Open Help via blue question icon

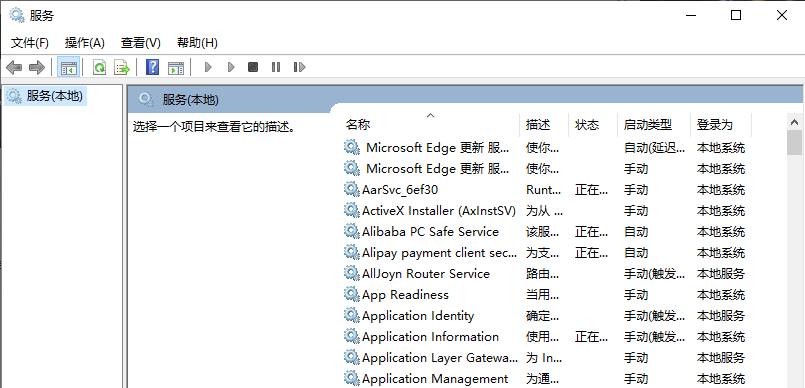[x=152, y=67]
